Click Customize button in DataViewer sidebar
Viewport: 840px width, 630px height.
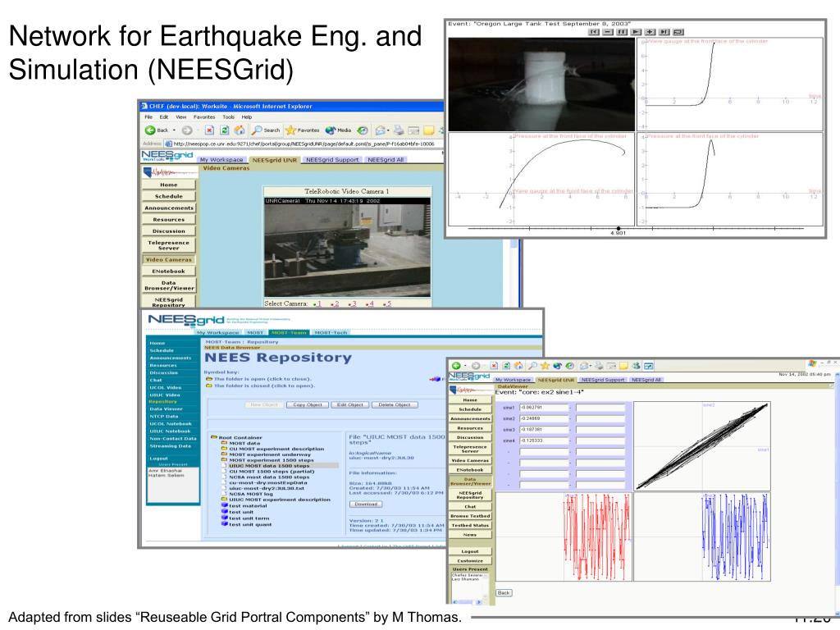click(470, 561)
